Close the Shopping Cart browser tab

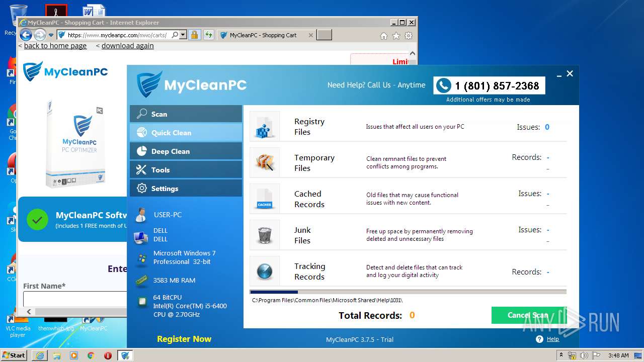pos(310,35)
